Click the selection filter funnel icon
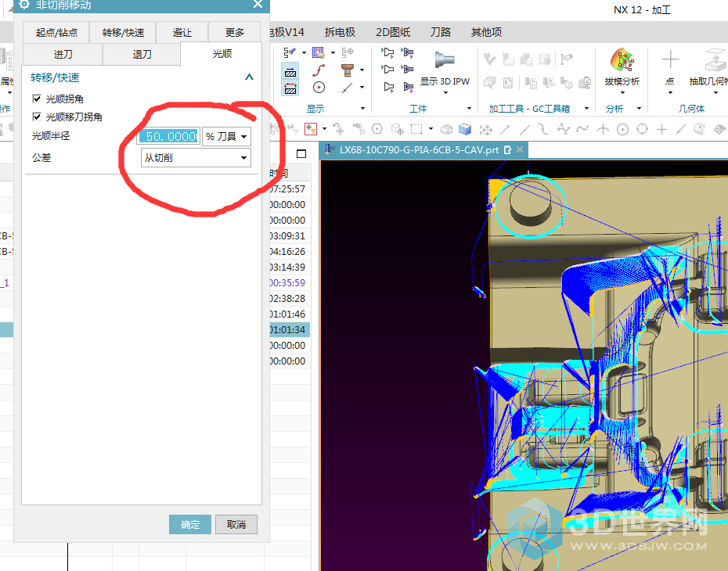 [311, 128]
